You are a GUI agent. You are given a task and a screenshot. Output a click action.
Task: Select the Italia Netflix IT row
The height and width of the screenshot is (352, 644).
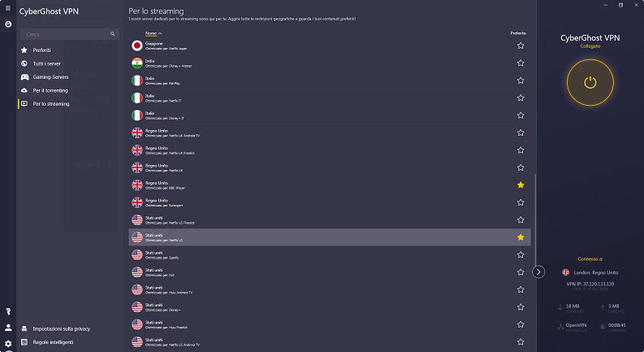330,98
